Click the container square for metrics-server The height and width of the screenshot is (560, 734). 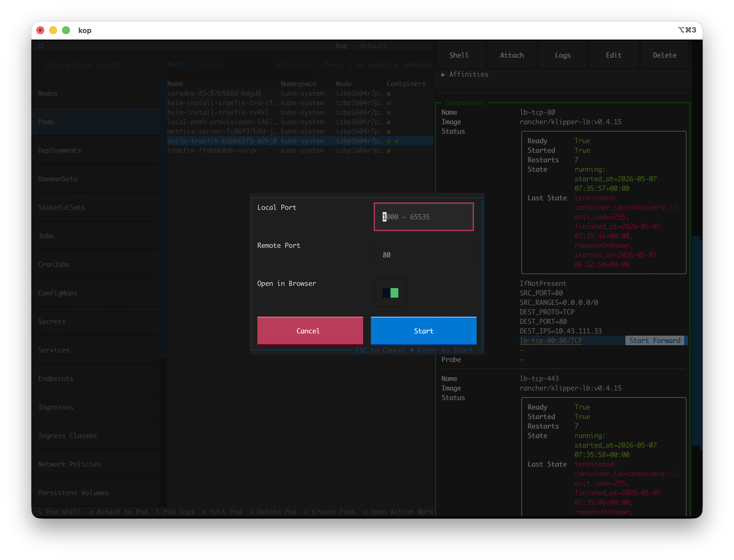click(389, 132)
